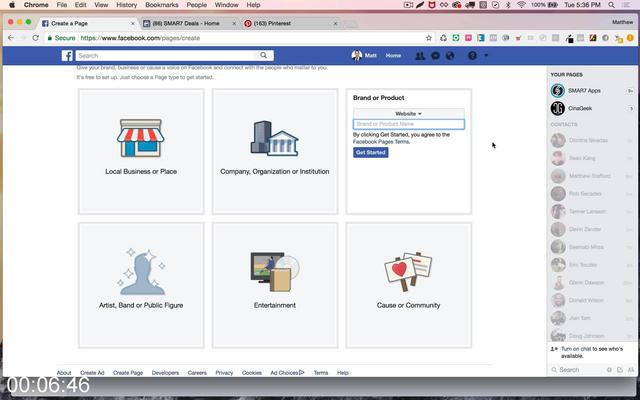Open Friend Requests icon in Facebook header

pyautogui.click(x=420, y=56)
